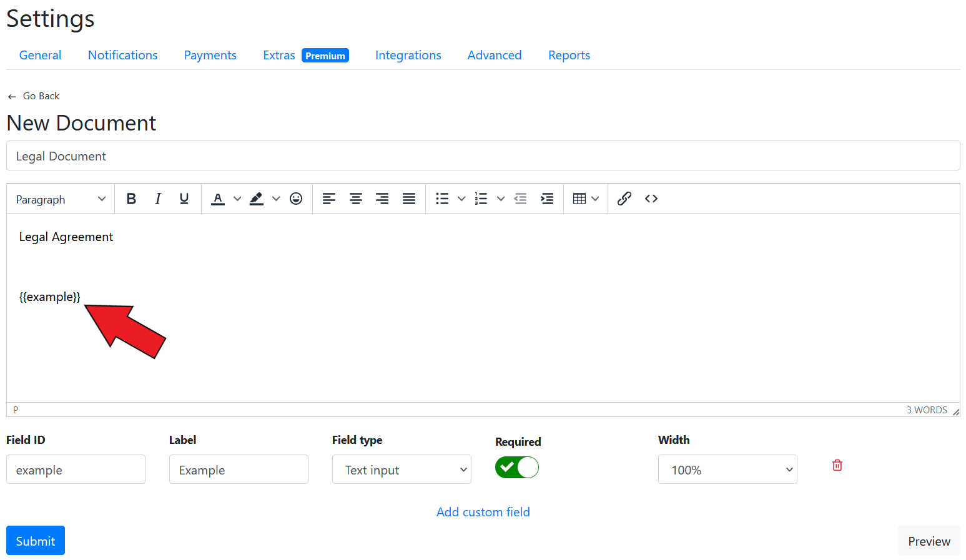966x560 pixels.
Task: Apply the text color swatch
Action: click(218, 199)
